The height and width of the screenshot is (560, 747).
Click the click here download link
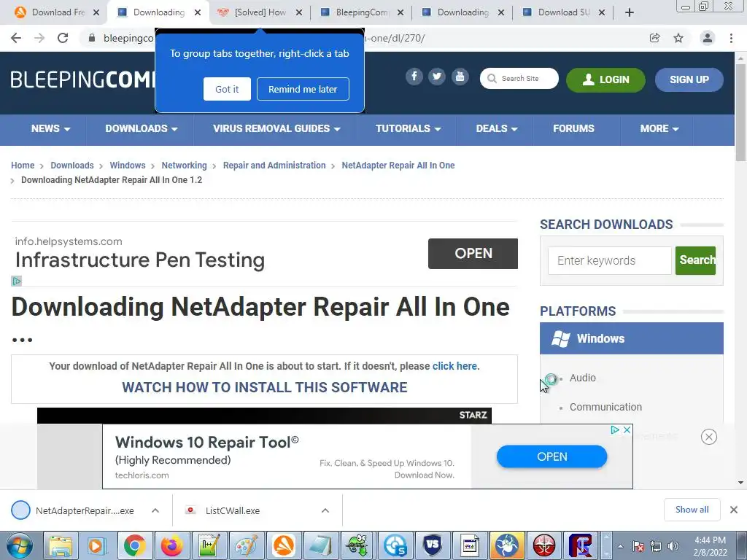point(454,366)
